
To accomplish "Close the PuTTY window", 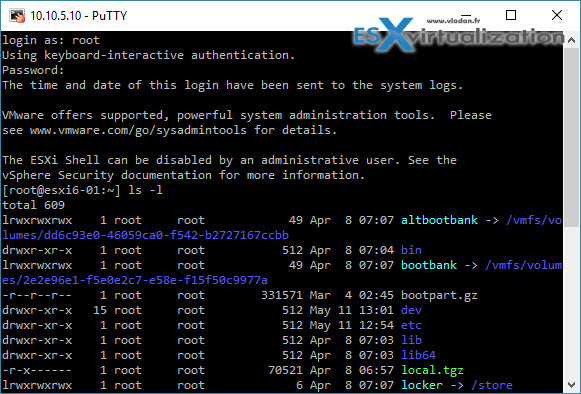I will pos(557,15).
